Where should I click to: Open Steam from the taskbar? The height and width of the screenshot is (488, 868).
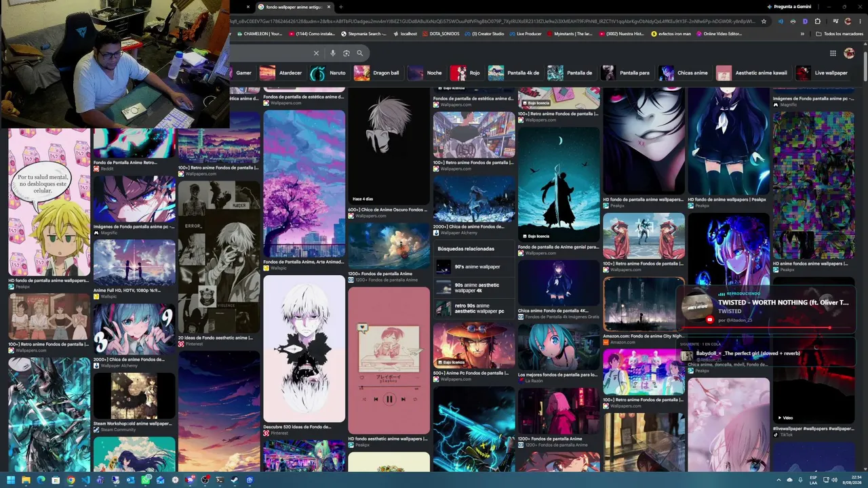235,480
